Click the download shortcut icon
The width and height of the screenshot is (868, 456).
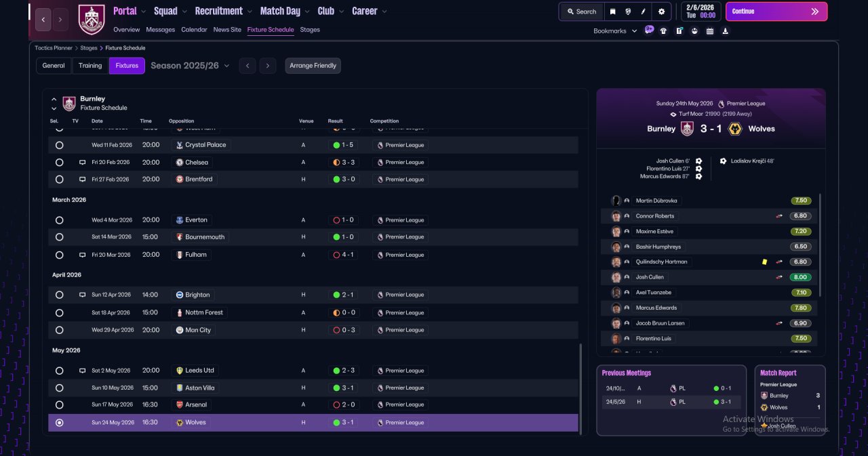(726, 30)
